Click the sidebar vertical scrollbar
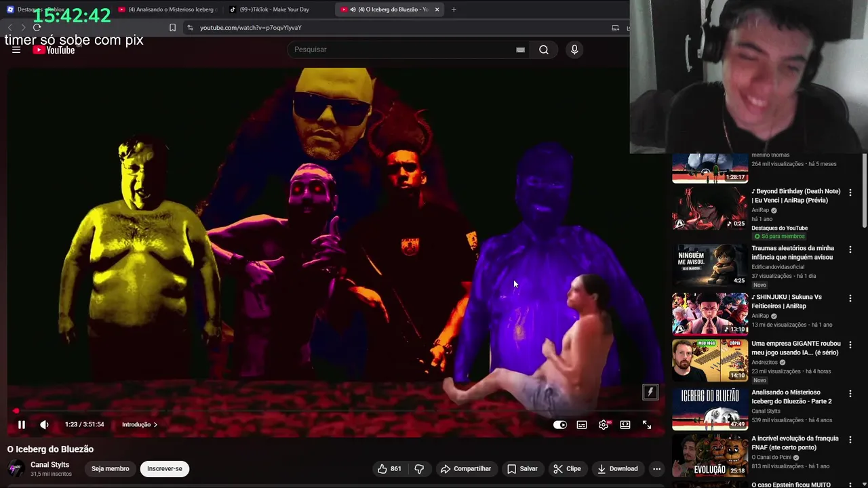The height and width of the screenshot is (488, 868). point(865,190)
